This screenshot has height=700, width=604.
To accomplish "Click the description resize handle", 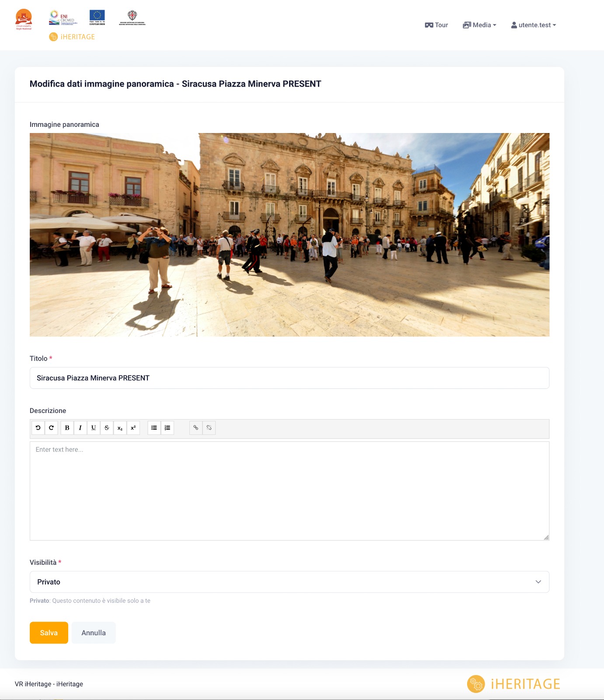I will click(x=546, y=537).
